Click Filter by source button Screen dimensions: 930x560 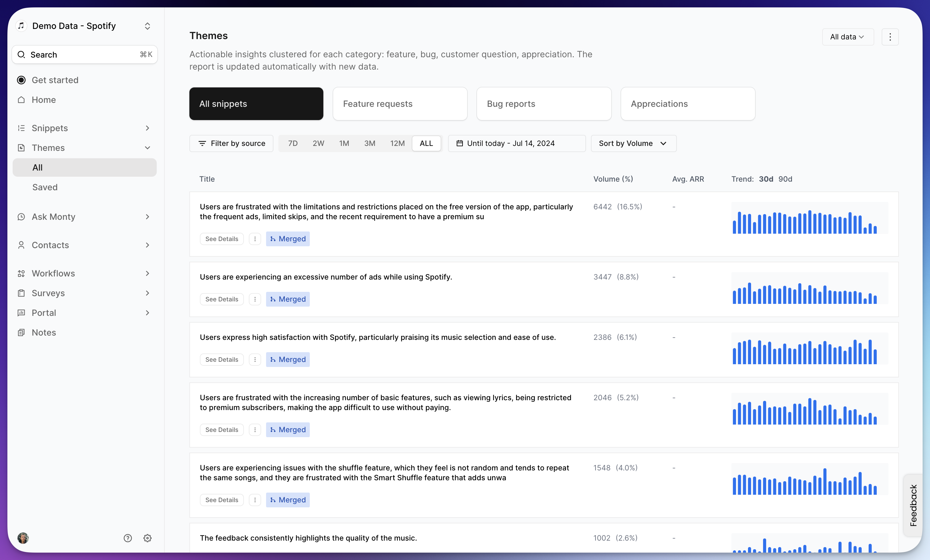(231, 143)
